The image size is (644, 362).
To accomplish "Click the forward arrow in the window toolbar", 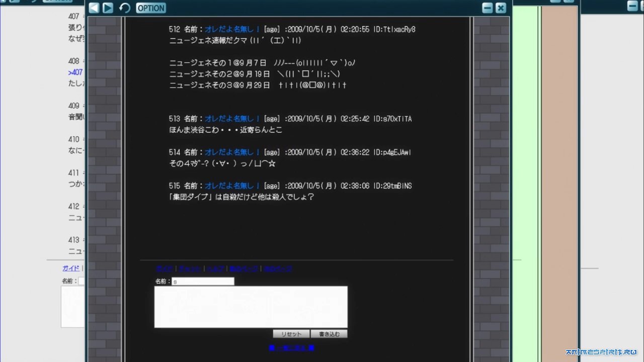I will [x=108, y=8].
